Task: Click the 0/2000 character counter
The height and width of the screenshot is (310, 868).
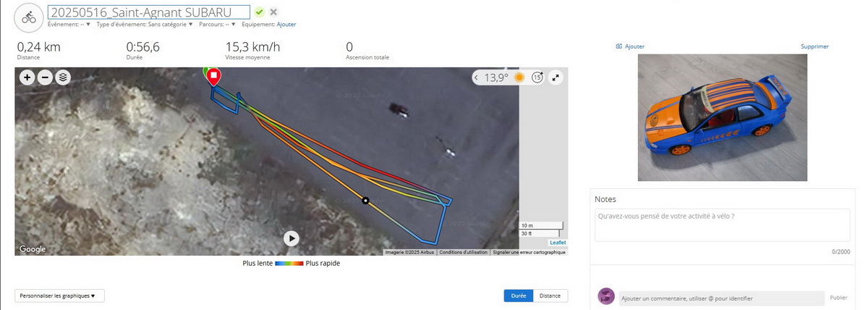Action: click(841, 251)
